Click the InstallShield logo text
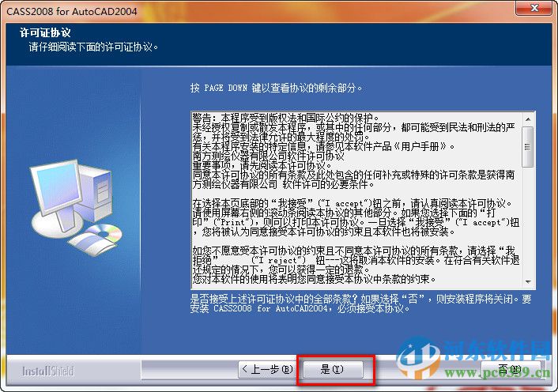Viewport: 558px width, 392px height. (x=47, y=371)
